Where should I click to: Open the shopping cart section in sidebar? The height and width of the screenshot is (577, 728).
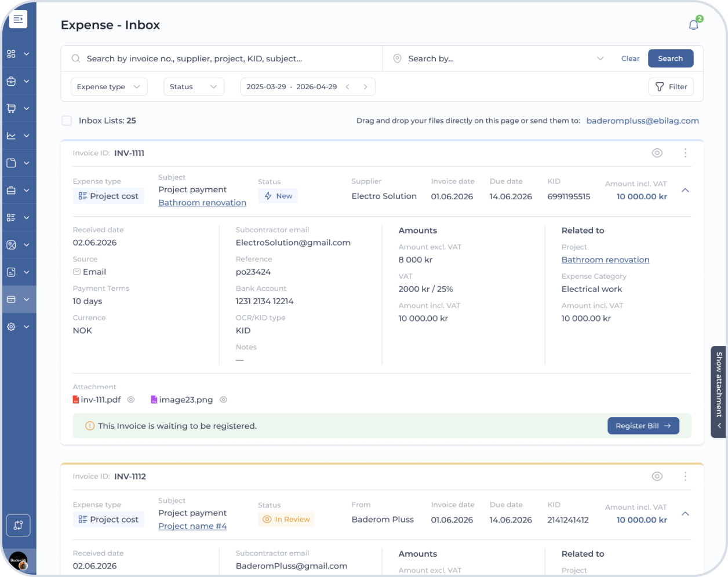coord(11,108)
